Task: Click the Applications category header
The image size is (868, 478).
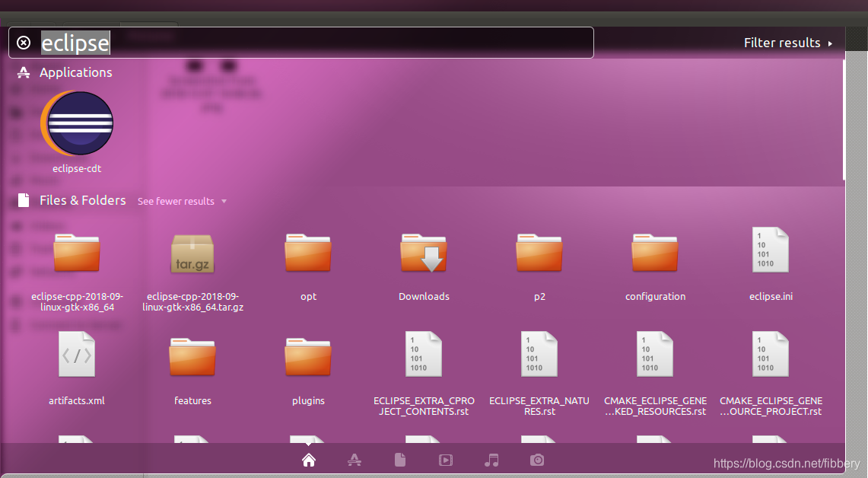Action: [76, 72]
